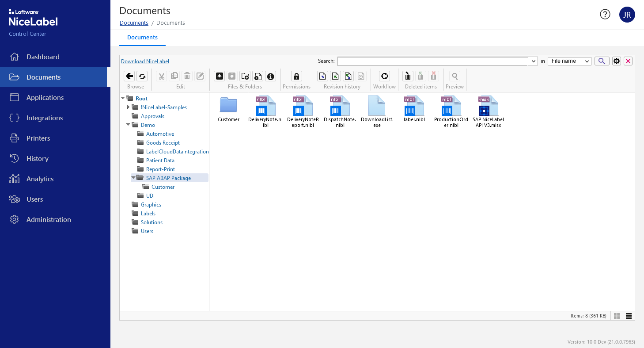644x348 pixels.
Task: Collapse the Demo folder in tree
Action: click(x=129, y=125)
